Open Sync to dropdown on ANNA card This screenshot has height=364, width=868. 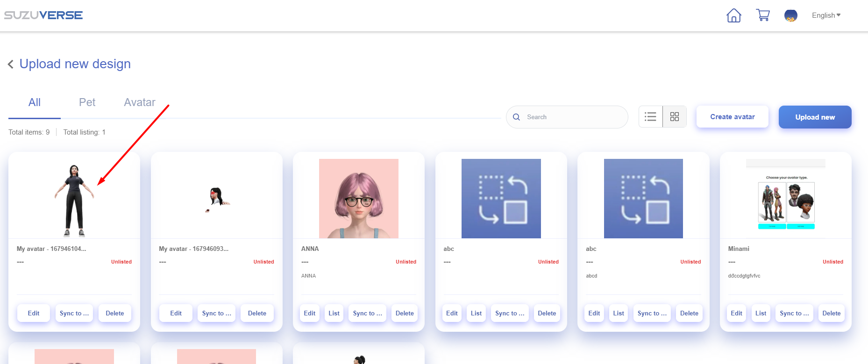point(367,313)
